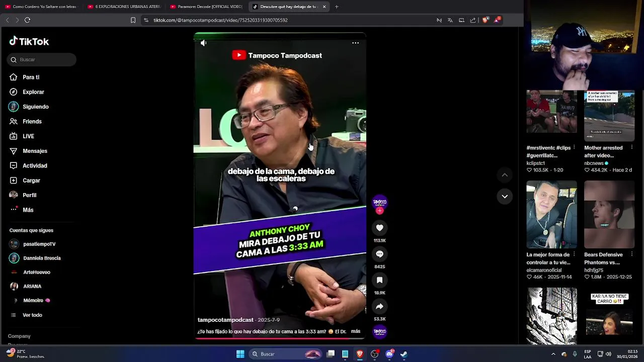Open options for Bears Defensive video
The width and height of the screenshot is (644, 362).
tap(632, 254)
